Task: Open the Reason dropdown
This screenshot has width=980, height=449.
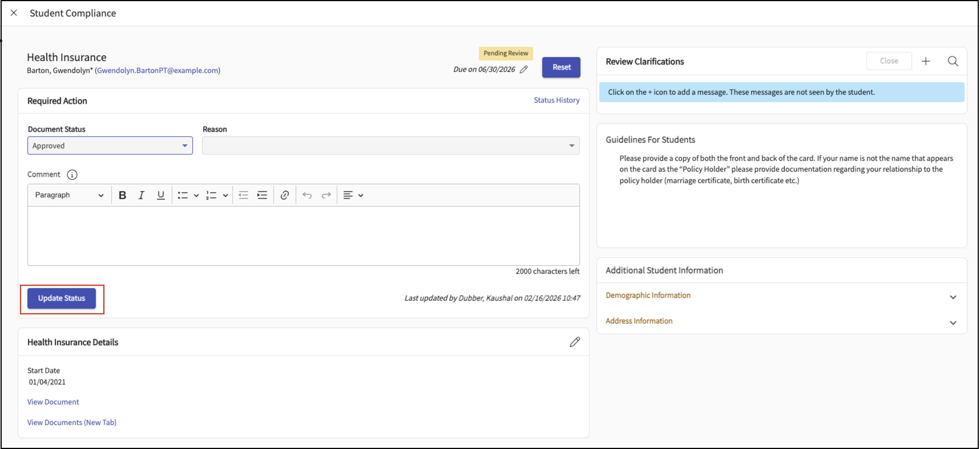Action: 391,145
